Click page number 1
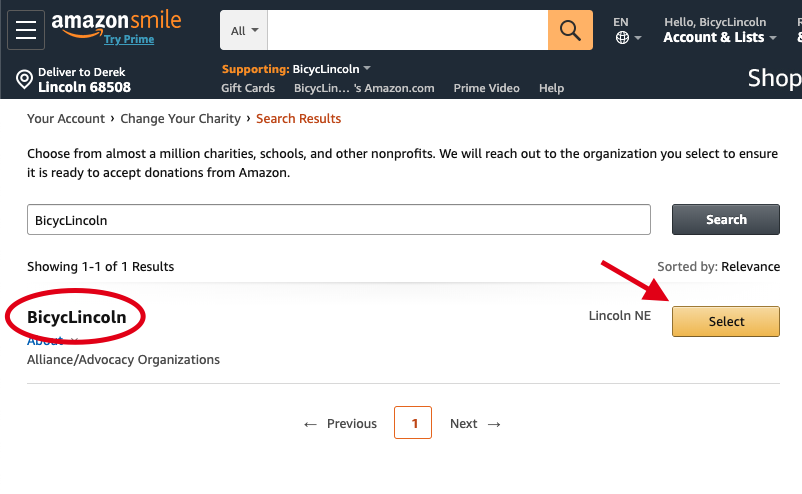Image resolution: width=802 pixels, height=494 pixels. (413, 422)
